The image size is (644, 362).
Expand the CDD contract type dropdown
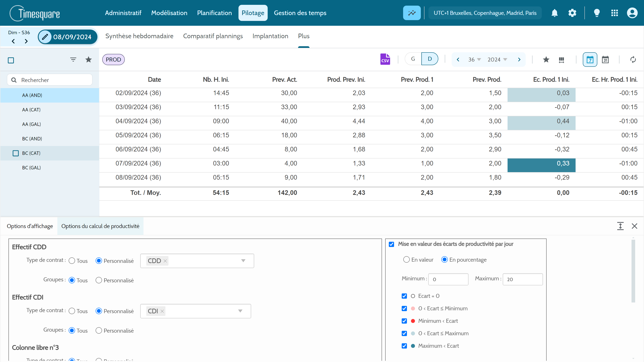coord(243,261)
